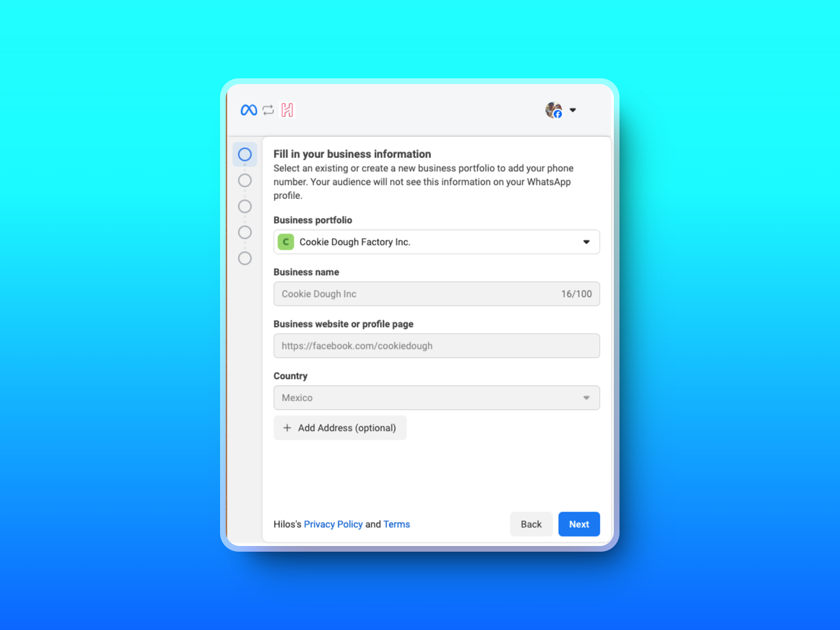Click the green C portfolio icon
The width and height of the screenshot is (840, 630).
[x=286, y=242]
